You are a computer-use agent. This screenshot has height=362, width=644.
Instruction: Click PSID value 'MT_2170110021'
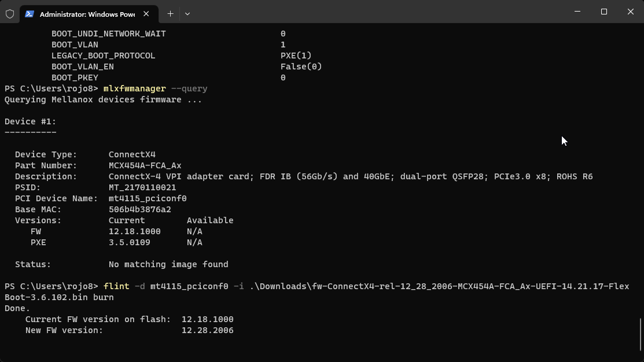pyautogui.click(x=142, y=187)
